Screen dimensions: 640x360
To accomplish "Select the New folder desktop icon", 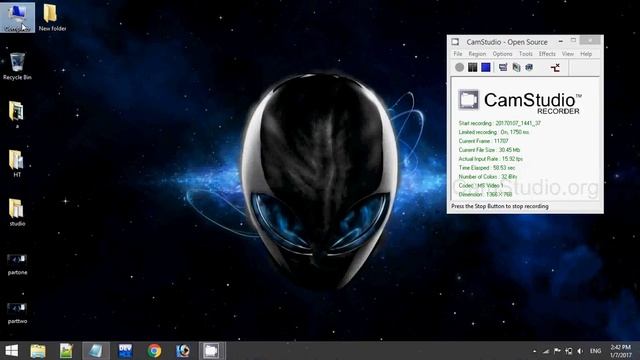I will [x=52, y=18].
